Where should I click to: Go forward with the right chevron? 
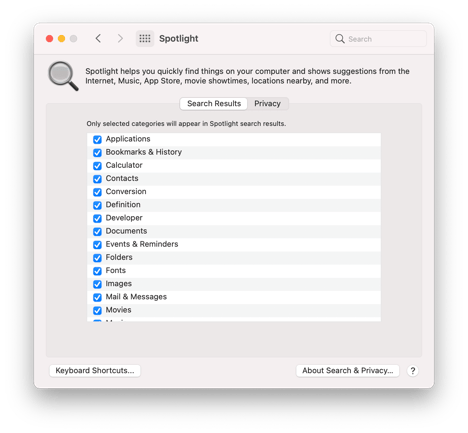(x=120, y=39)
